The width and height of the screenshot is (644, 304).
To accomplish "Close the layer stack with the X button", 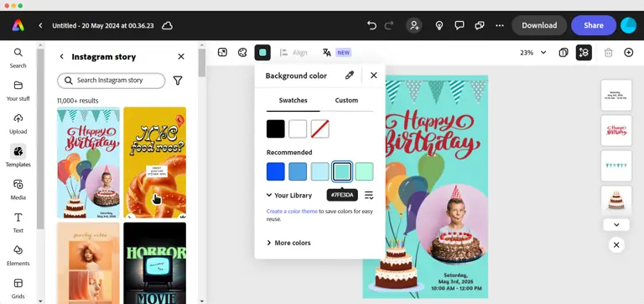I will (616, 244).
